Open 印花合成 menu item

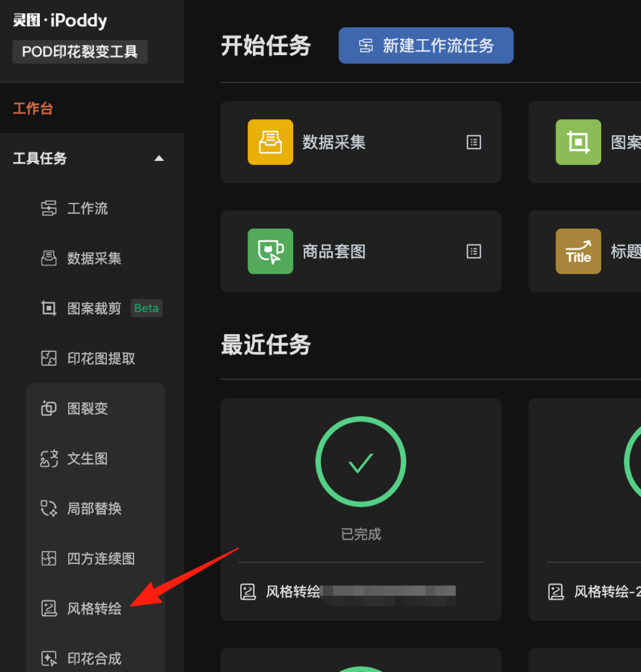tap(94, 659)
